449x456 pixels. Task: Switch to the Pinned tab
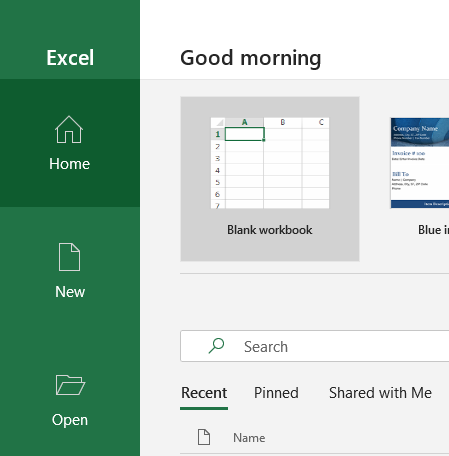coord(276,393)
